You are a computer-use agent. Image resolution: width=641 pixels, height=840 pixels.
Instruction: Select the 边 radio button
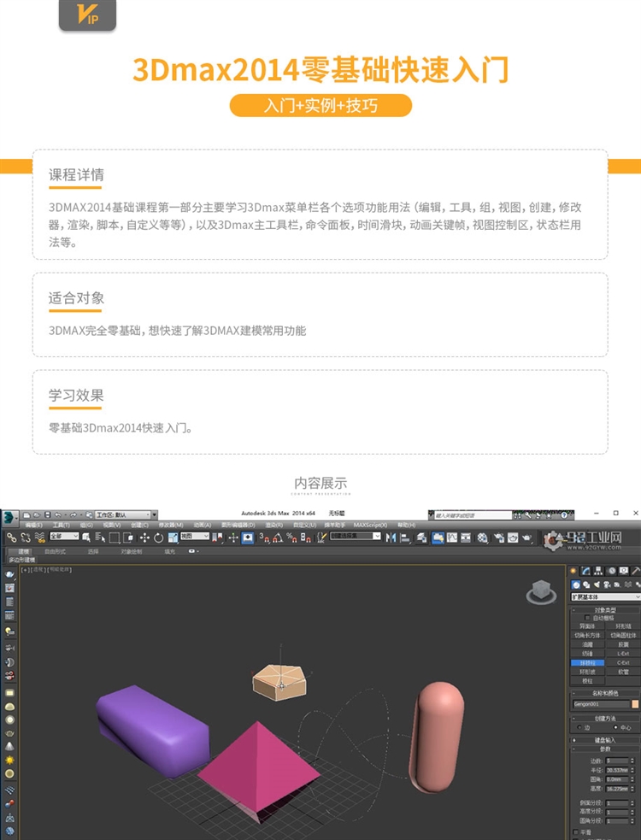(579, 727)
